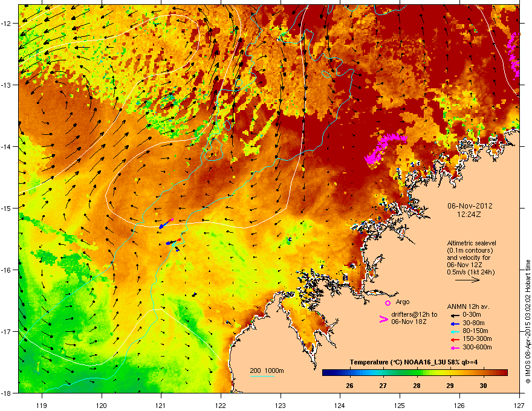Screen dimensions: 532x411
Task: Click the colour bar tick label 29
Action: pyautogui.click(x=450, y=386)
